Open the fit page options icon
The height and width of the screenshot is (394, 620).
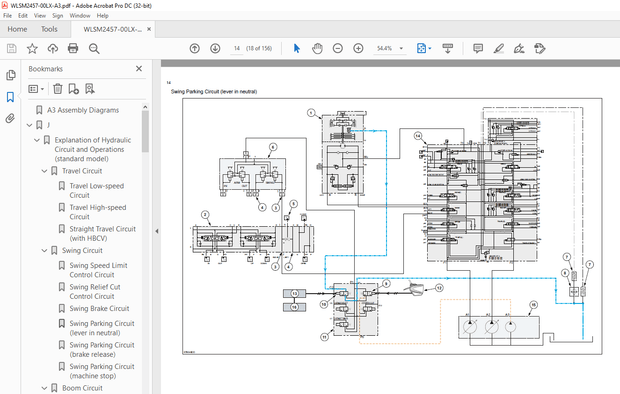(422, 48)
